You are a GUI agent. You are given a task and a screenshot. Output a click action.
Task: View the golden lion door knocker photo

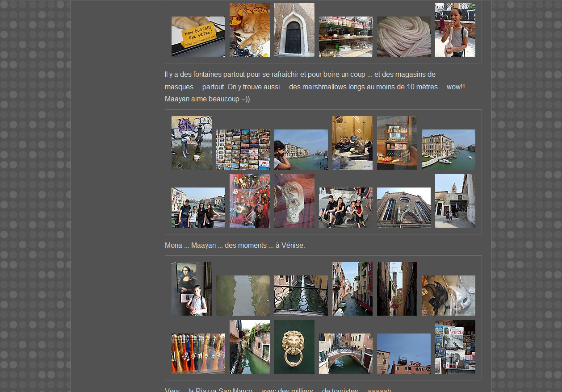tap(294, 347)
